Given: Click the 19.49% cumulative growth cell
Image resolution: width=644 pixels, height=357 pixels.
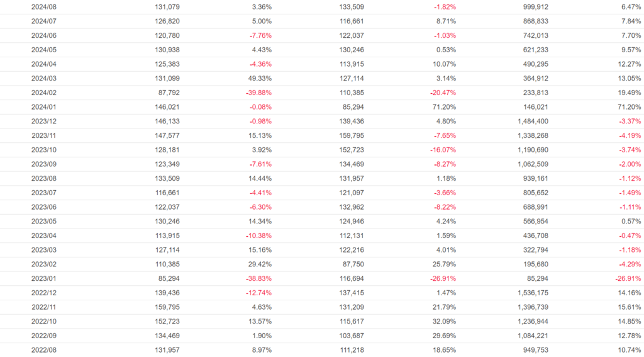Looking at the screenshot, I should (x=627, y=93).
